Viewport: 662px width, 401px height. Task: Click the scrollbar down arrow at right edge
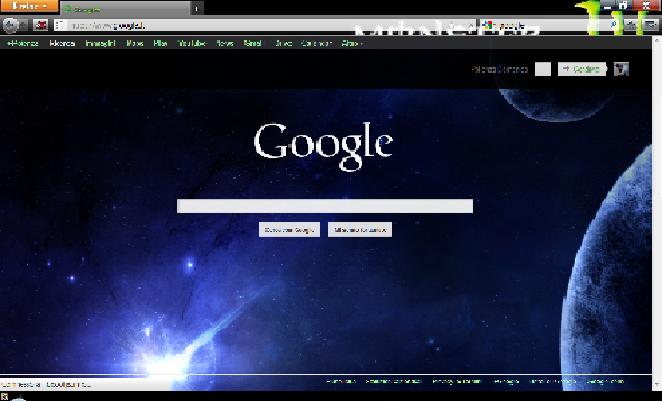click(657, 385)
